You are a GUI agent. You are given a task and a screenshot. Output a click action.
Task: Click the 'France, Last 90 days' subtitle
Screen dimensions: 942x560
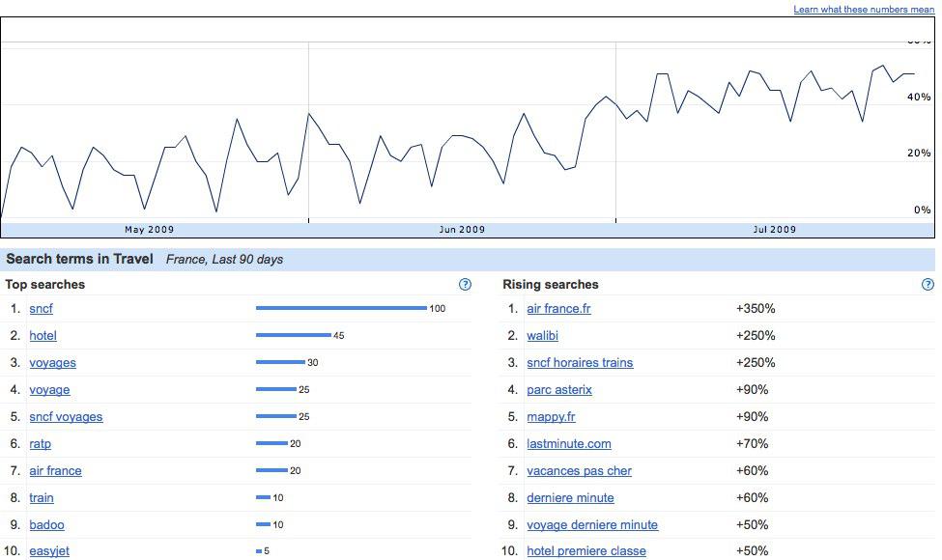(x=224, y=260)
